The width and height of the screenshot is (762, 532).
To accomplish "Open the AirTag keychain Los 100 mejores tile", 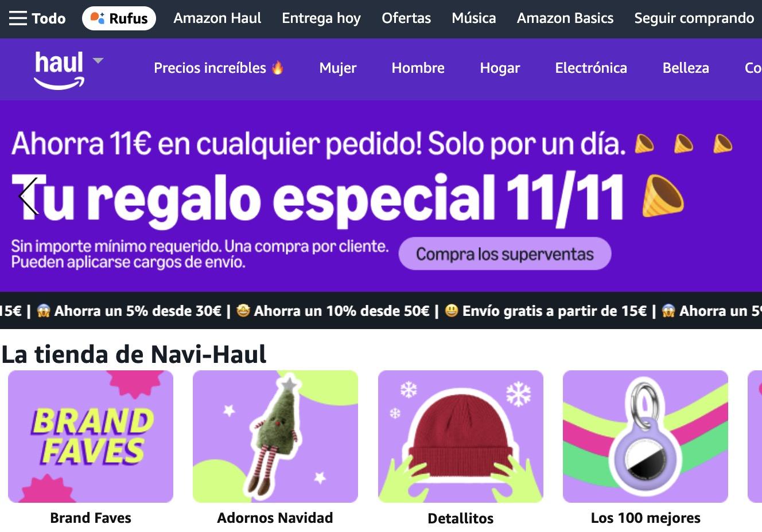I will [646, 436].
